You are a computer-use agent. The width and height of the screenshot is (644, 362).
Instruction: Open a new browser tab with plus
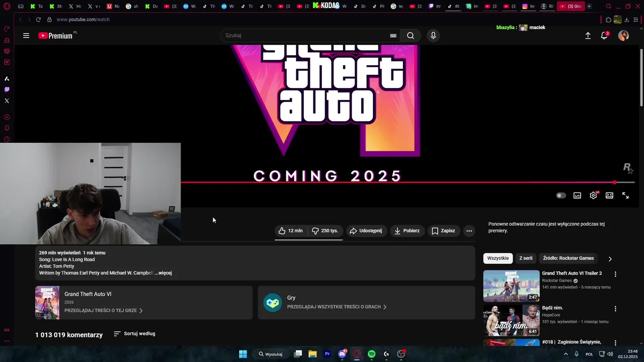589,7
